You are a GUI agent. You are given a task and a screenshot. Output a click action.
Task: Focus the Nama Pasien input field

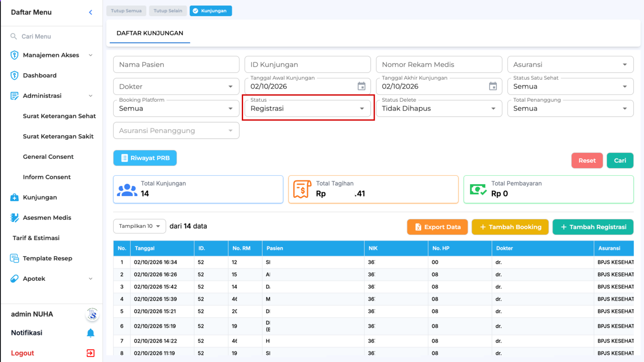coord(176,64)
